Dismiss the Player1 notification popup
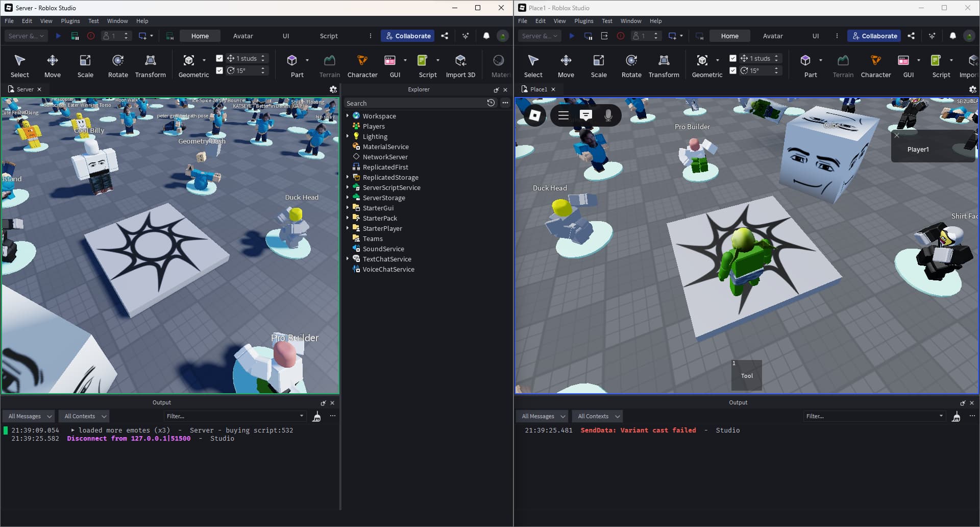Viewport: 980px width, 527px height. click(897, 135)
